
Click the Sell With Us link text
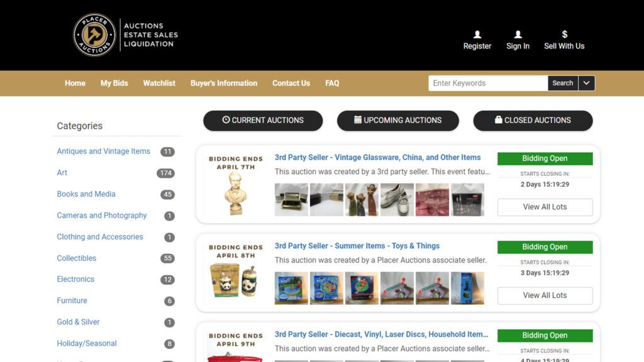coord(564,46)
